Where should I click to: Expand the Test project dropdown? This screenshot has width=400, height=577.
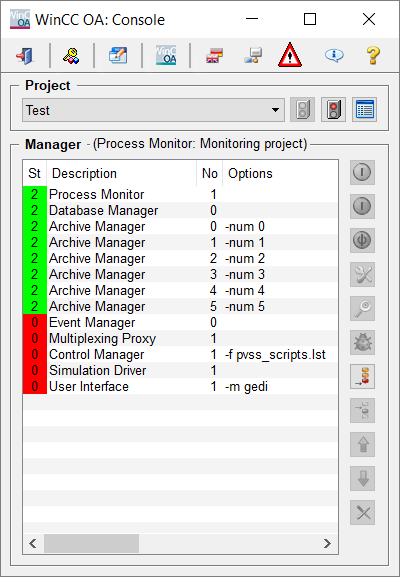tap(153, 110)
